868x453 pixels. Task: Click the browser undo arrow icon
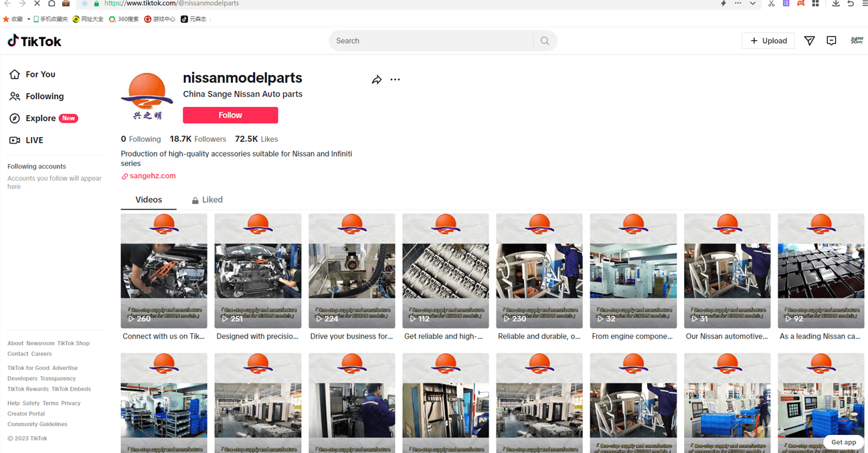click(851, 3)
